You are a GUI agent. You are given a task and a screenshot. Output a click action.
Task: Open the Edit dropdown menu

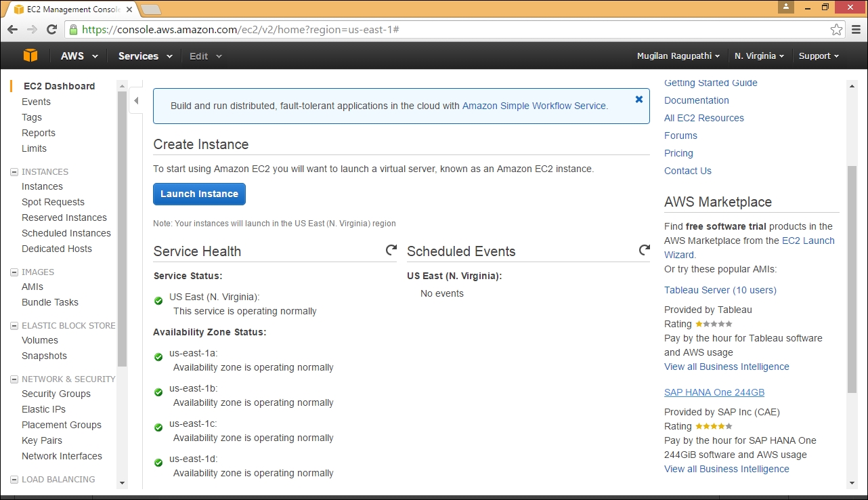[206, 56]
